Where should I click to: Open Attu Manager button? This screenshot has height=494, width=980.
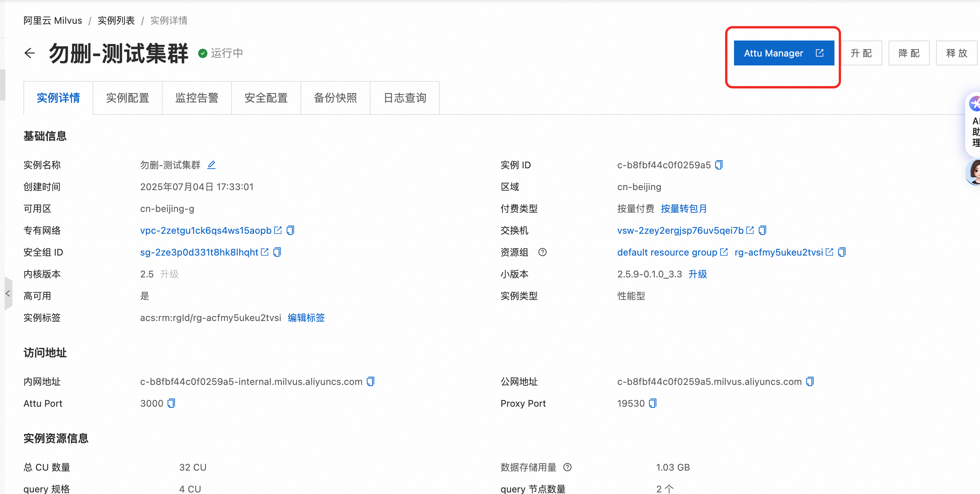point(784,53)
